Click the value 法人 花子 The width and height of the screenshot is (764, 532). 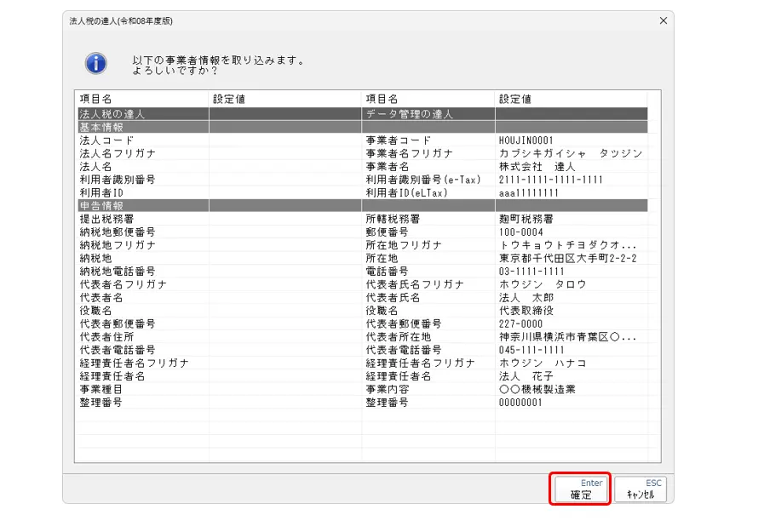tap(526, 376)
